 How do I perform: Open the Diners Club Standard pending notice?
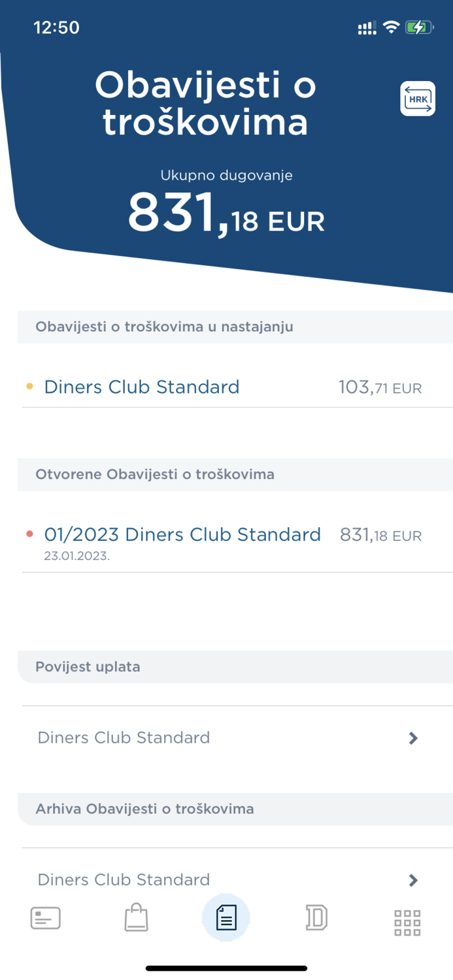[x=141, y=387]
